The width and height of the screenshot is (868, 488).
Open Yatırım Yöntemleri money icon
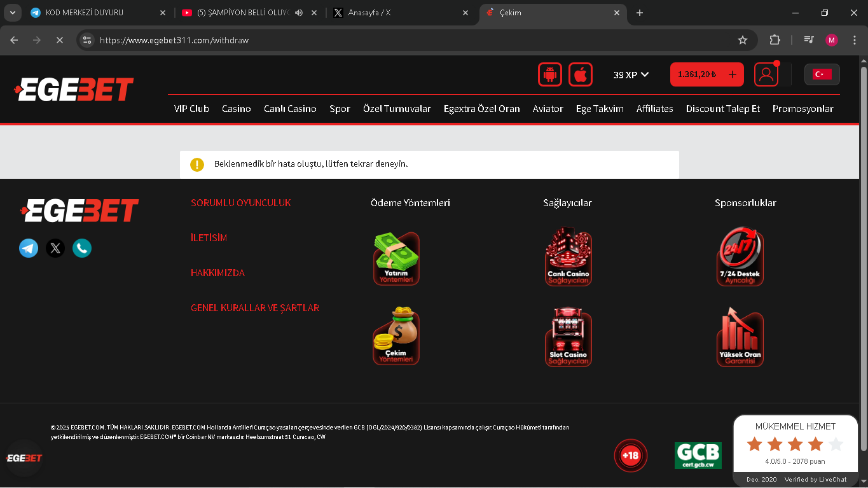[396, 258]
